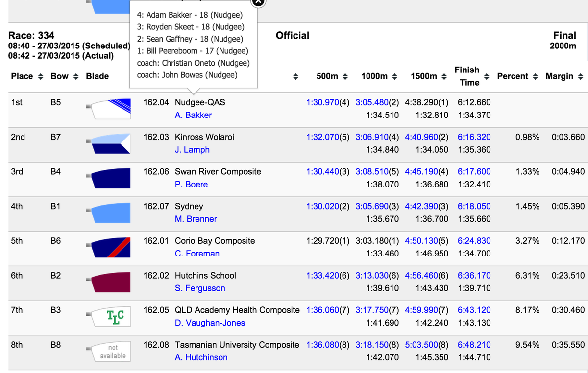
Task: Select crew name Corio Bay Composite
Action: (x=215, y=241)
